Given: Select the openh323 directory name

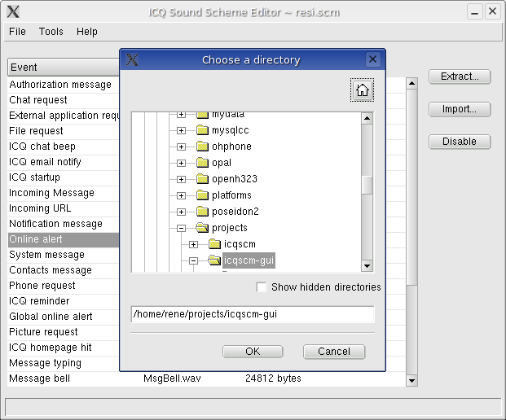Looking at the screenshot, I should (235, 179).
